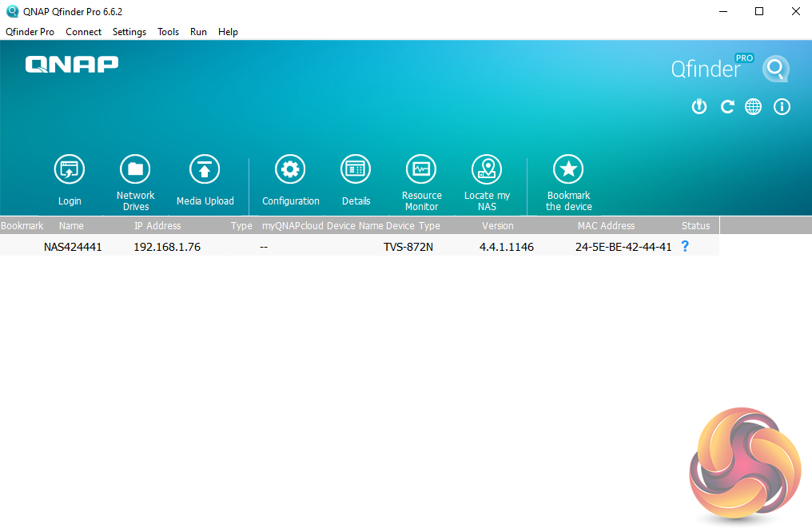Open the Connect menu

pyautogui.click(x=83, y=32)
